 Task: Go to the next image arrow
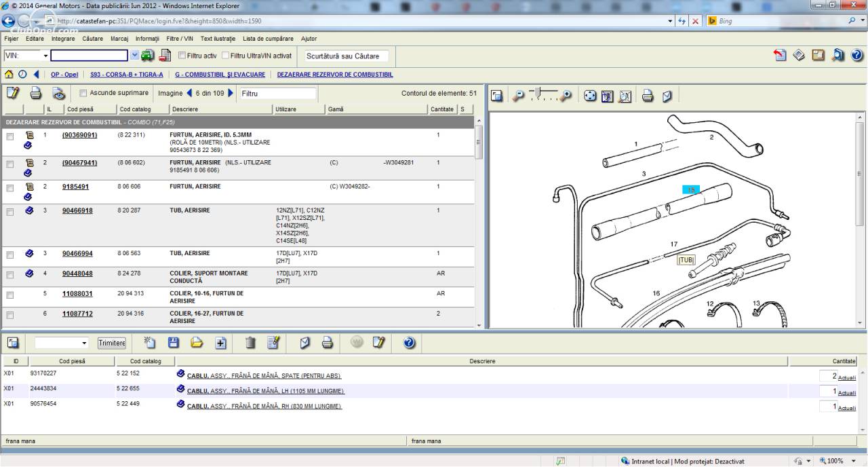click(x=231, y=93)
